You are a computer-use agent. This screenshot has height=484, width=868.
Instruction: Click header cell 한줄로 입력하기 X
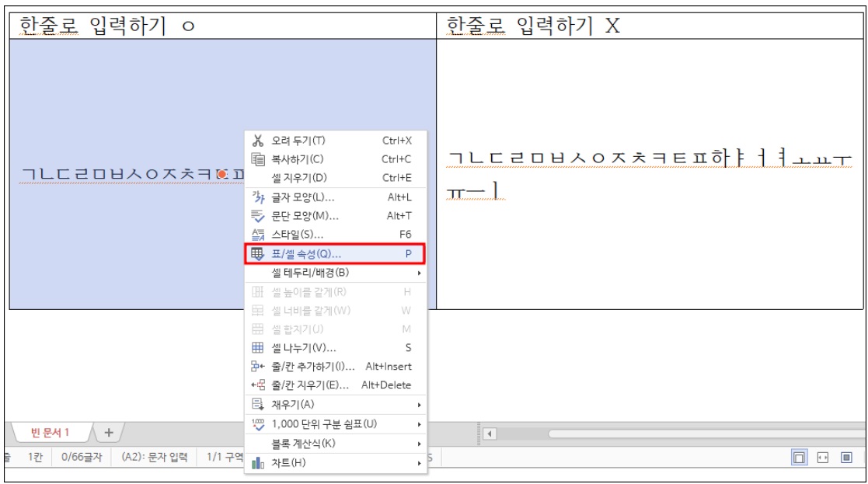coord(650,26)
